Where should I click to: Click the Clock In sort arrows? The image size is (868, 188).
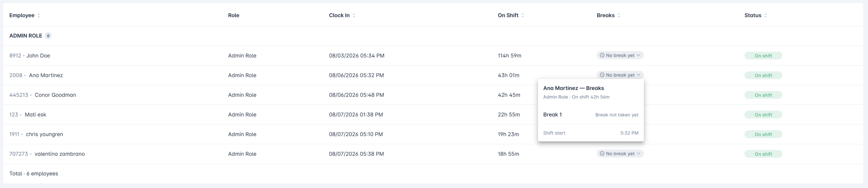point(354,16)
